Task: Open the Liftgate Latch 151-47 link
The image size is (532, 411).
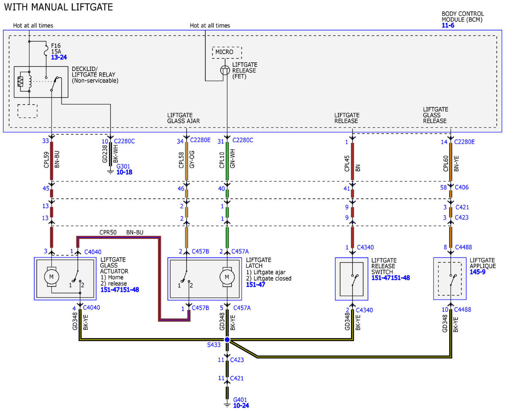Action: 255,285
